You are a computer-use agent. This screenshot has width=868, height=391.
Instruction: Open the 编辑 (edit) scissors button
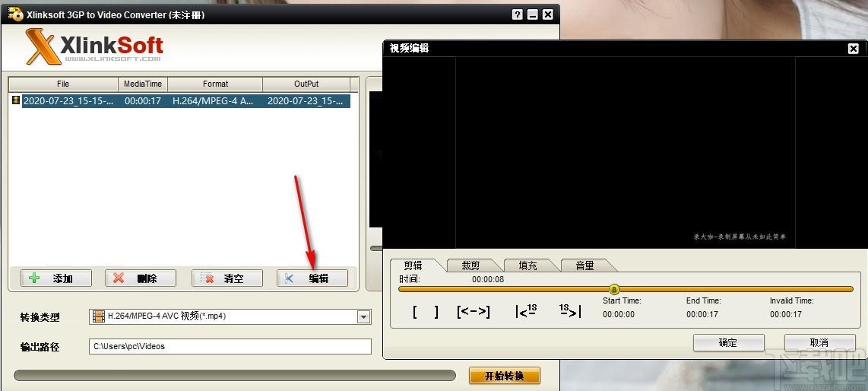(x=312, y=278)
